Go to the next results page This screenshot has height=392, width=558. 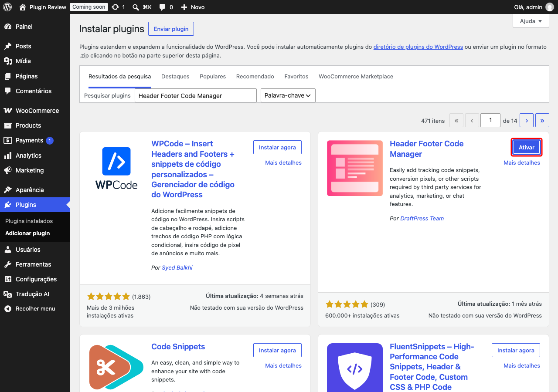(x=527, y=120)
